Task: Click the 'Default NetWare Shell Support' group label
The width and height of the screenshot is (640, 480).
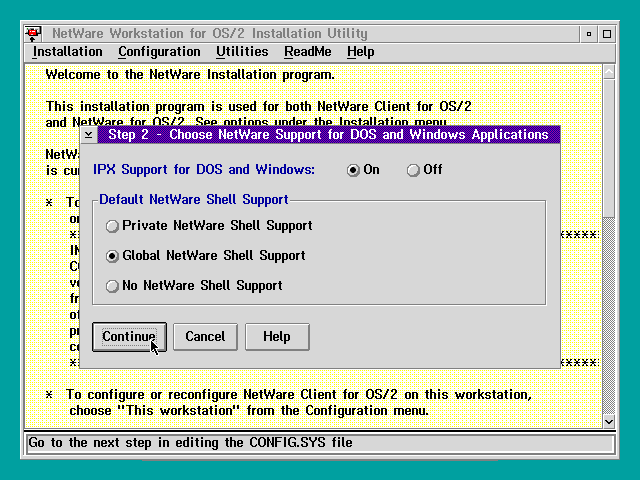Action: pos(194,200)
